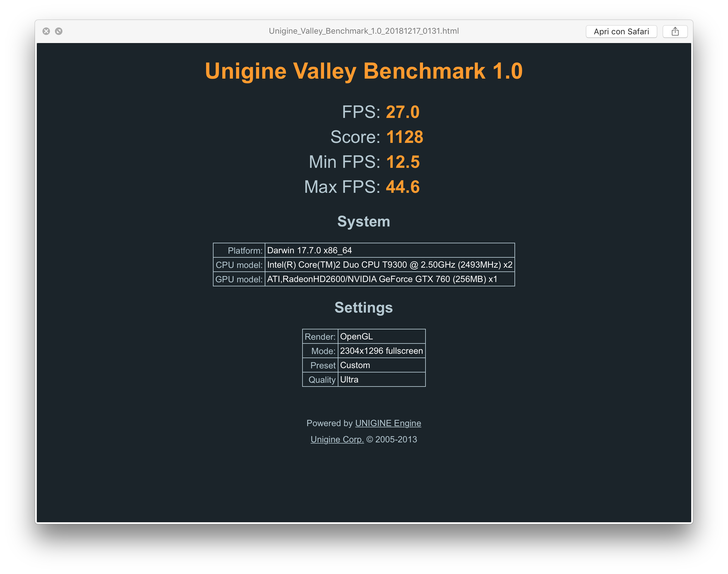Select the Max FPS value 44.6
This screenshot has height=574, width=728.
click(x=403, y=187)
